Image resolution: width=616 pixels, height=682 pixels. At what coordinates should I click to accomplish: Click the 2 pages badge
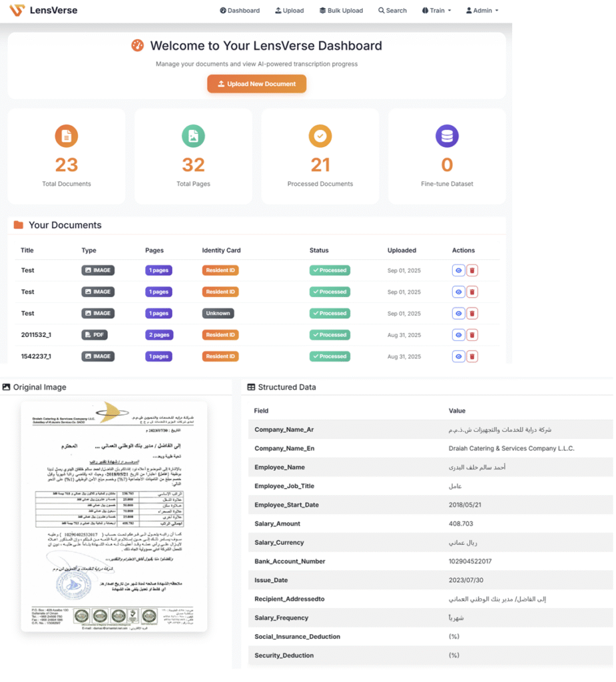point(158,335)
